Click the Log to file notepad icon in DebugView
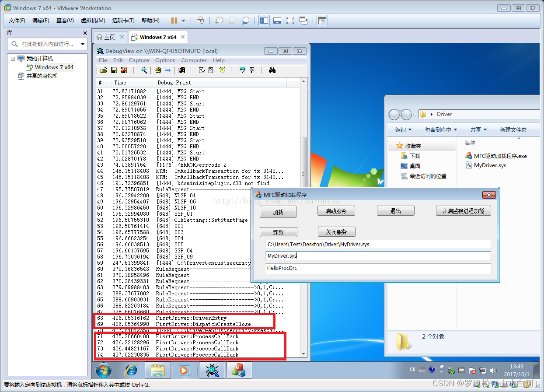Screen dimensions: 544x392 tap(202, 70)
